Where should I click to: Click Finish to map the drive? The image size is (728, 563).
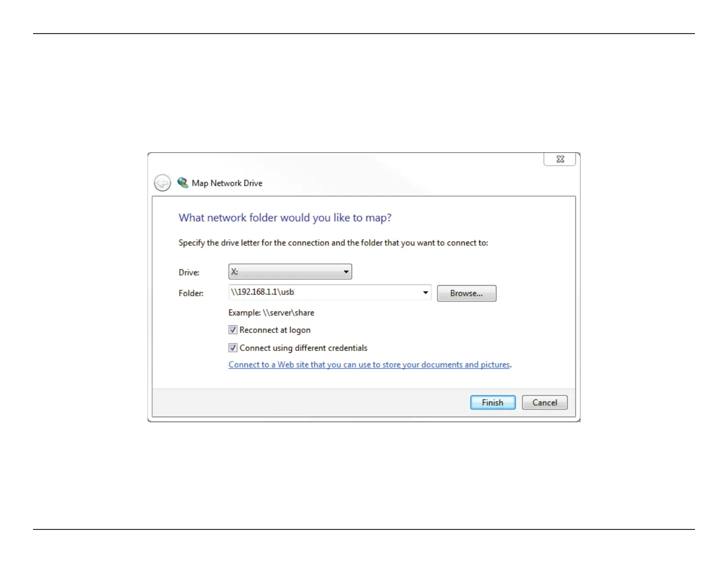pos(493,402)
